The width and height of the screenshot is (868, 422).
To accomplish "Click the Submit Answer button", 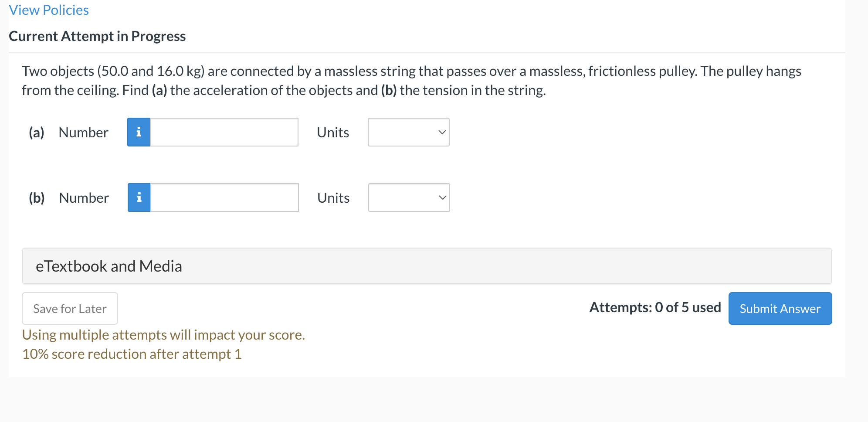I will click(x=780, y=308).
